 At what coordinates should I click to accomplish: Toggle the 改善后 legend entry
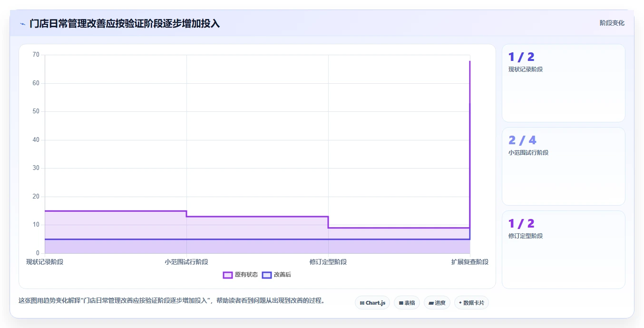pos(276,275)
